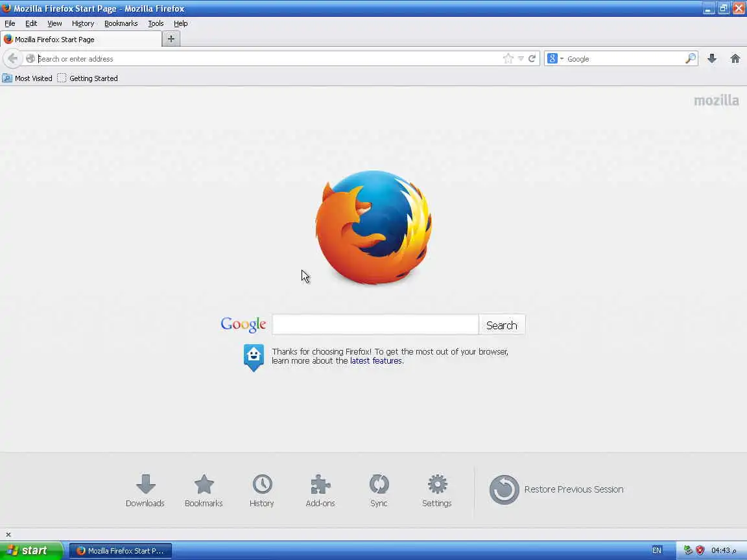Click the Restore Previous Session label
This screenshot has height=560, width=747.
574,489
